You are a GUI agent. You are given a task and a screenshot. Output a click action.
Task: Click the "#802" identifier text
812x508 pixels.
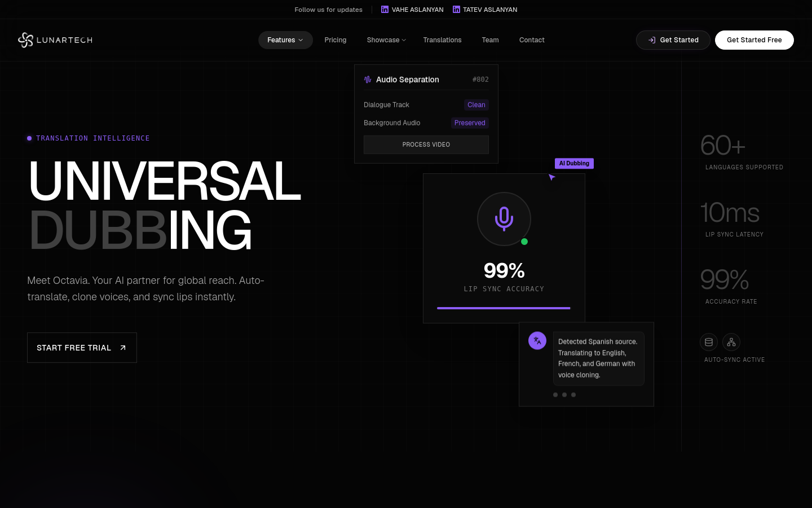480,80
